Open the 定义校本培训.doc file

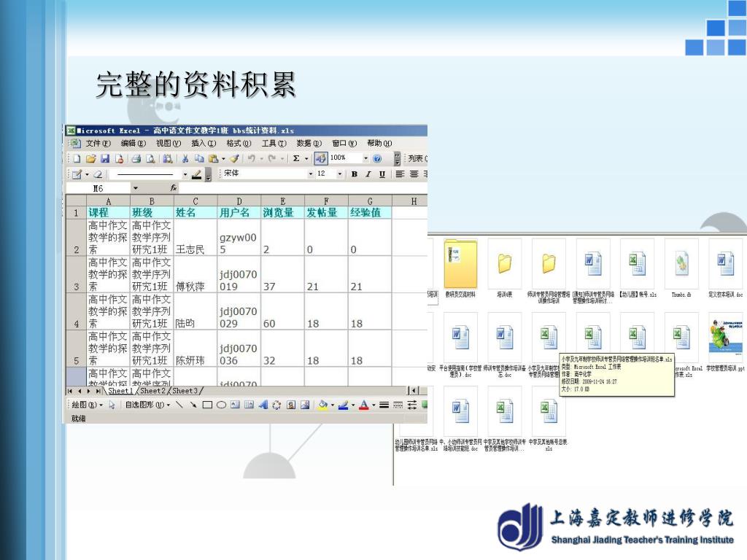[x=726, y=268]
